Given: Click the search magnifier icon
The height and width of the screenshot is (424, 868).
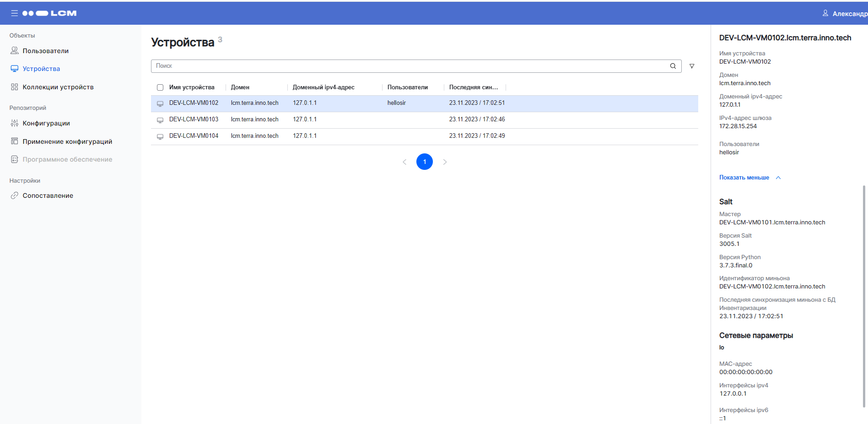Looking at the screenshot, I should pyautogui.click(x=673, y=66).
